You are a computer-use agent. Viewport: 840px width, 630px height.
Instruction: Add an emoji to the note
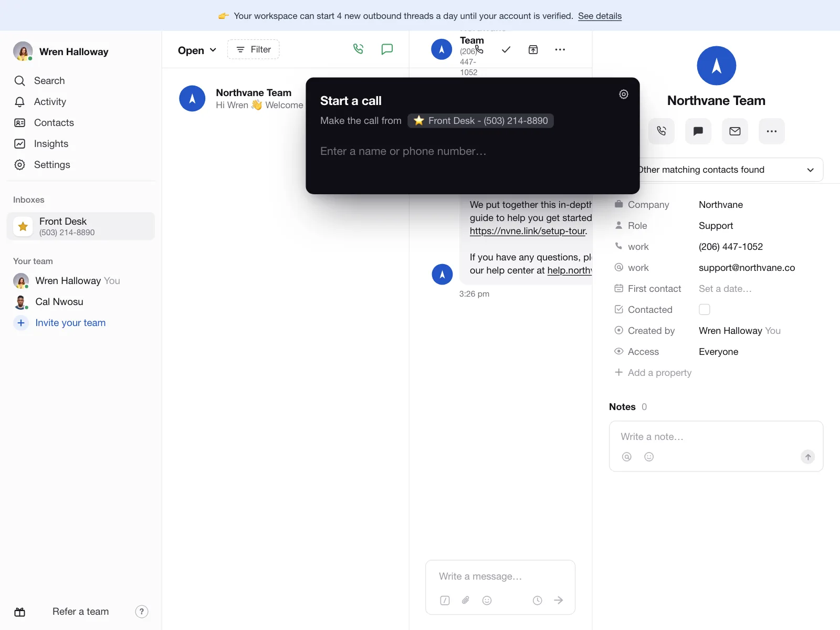pyautogui.click(x=649, y=457)
